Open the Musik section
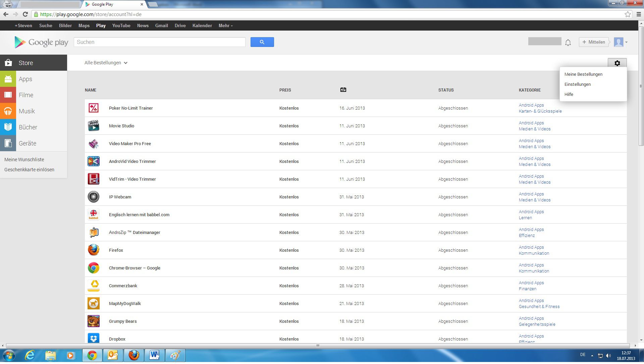This screenshot has height=364, width=644. point(27,111)
